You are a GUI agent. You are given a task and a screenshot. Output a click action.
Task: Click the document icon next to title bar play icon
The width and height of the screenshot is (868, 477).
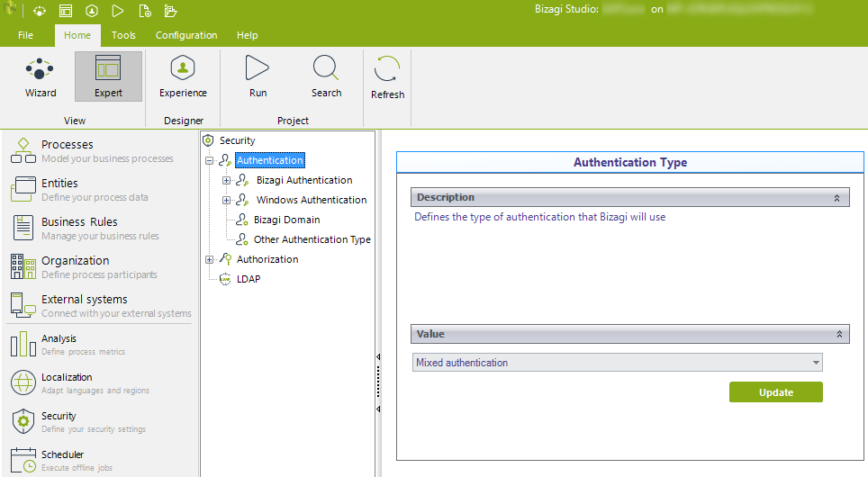144,11
